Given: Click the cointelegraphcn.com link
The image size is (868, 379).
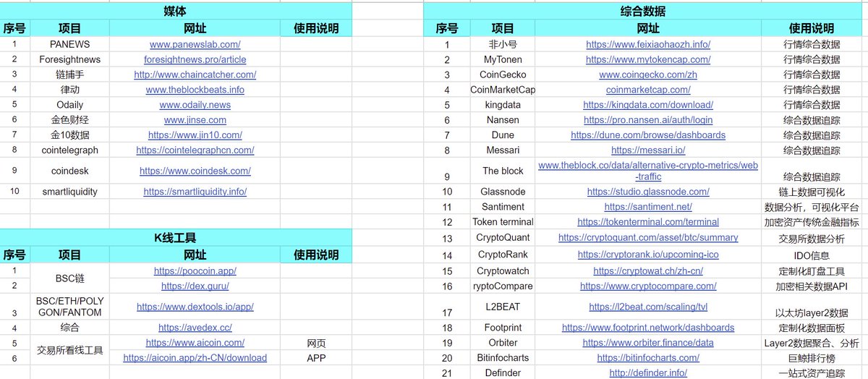Looking at the screenshot, I should (x=195, y=150).
